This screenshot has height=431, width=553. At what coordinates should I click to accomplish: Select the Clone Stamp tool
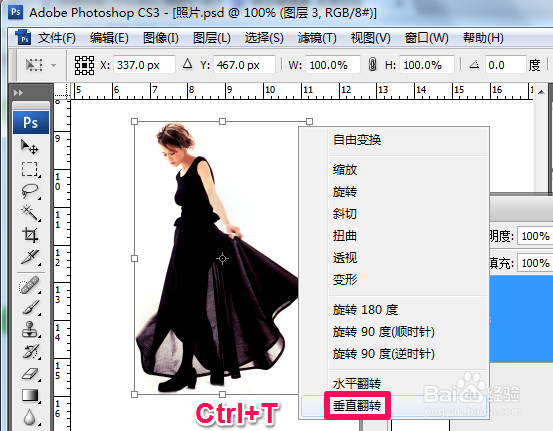point(30,329)
